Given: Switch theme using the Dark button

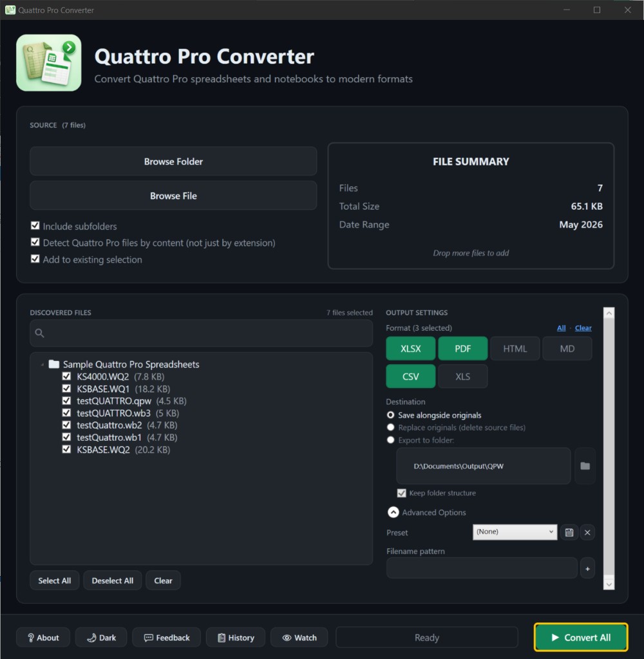Looking at the screenshot, I should tap(101, 638).
